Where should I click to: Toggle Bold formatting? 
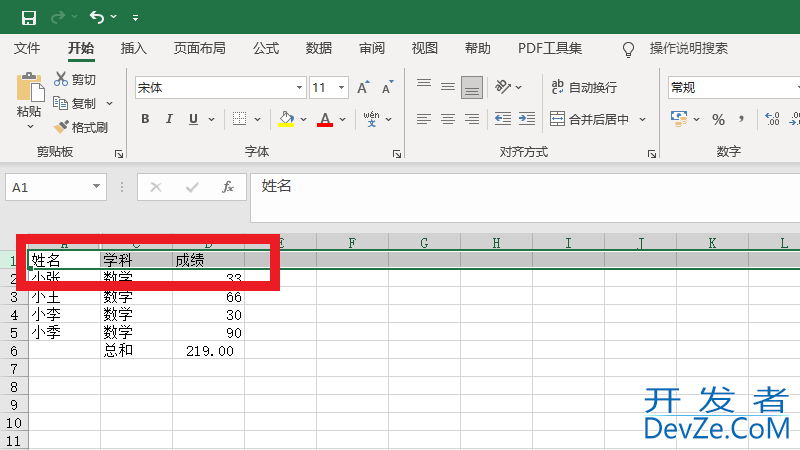point(145,119)
